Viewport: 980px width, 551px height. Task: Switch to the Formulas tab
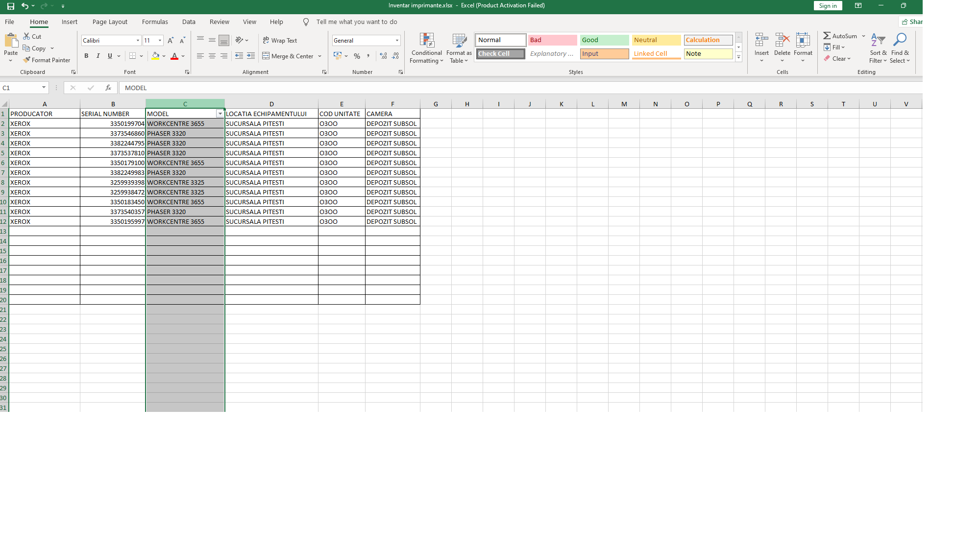tap(155, 22)
